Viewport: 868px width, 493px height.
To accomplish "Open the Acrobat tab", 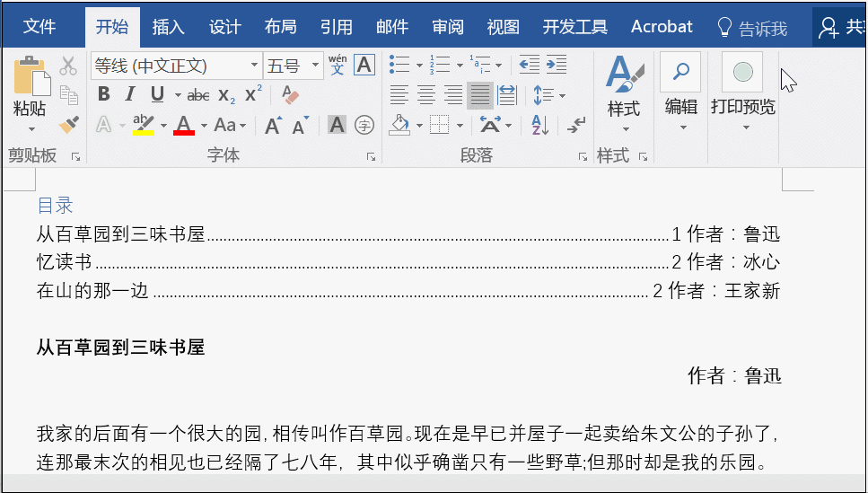I will pos(662,27).
